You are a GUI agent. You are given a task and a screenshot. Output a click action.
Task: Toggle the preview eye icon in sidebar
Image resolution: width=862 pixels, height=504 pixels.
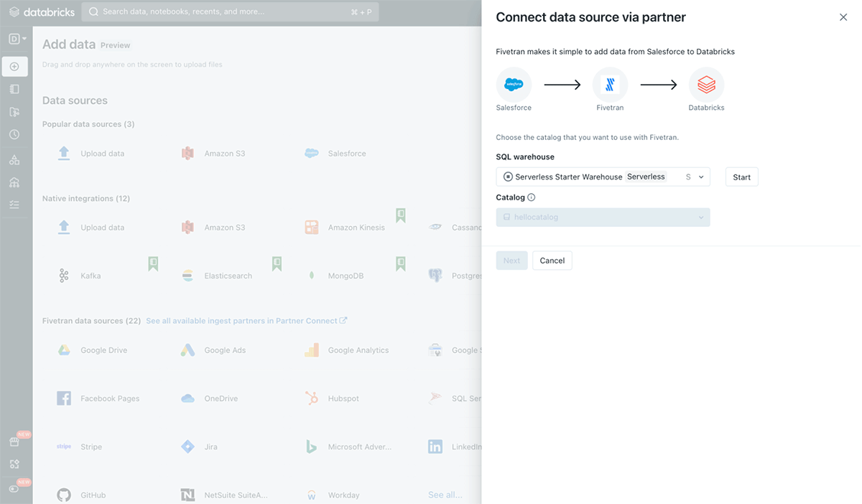(14, 489)
